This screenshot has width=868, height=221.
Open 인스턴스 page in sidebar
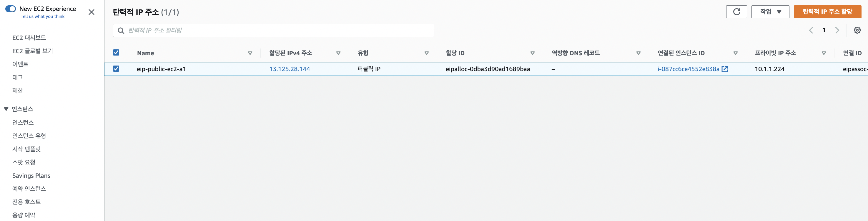click(x=23, y=123)
